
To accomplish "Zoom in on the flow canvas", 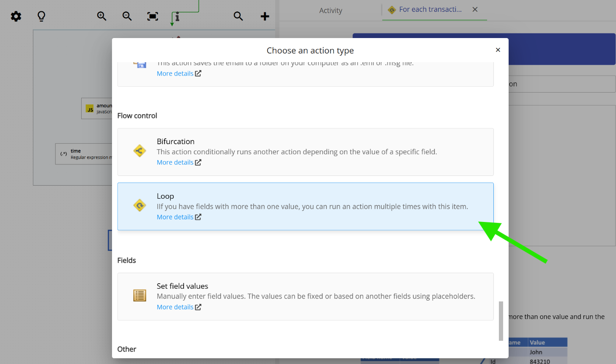I will point(101,16).
